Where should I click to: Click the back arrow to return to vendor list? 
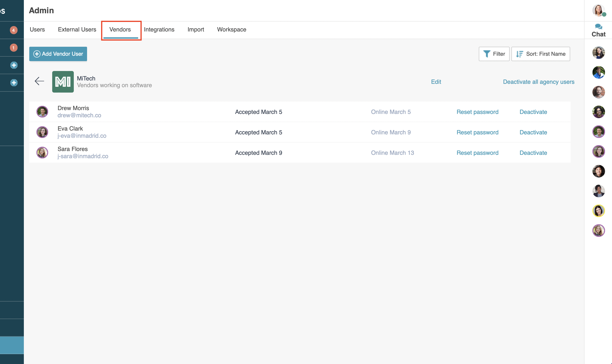click(39, 81)
